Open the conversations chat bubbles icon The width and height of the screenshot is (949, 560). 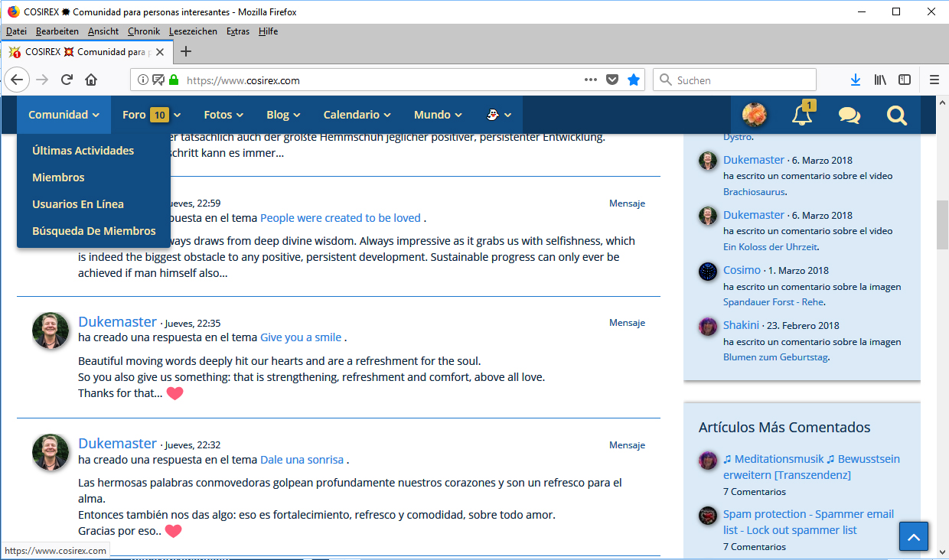click(849, 115)
